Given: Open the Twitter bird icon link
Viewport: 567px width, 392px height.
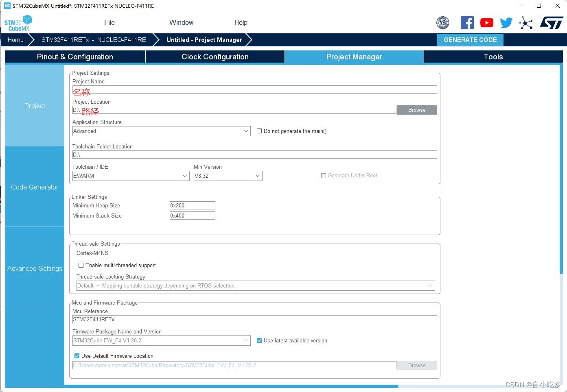Looking at the screenshot, I should (506, 23).
